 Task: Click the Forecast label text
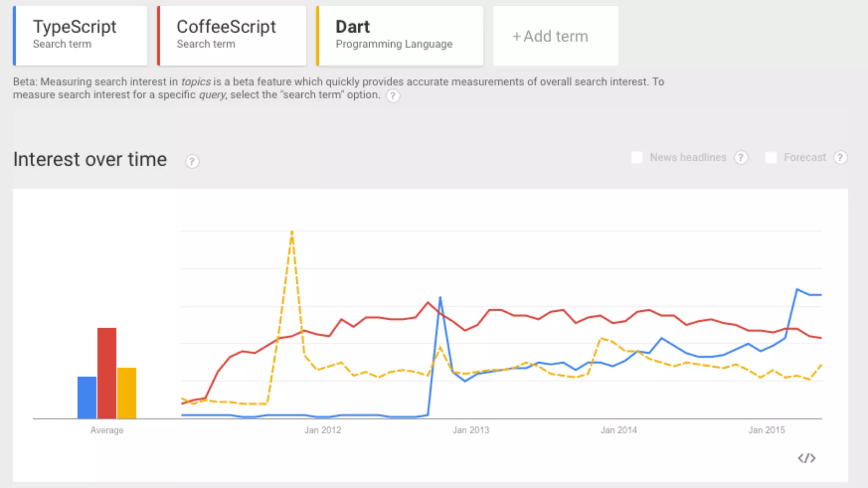click(805, 158)
